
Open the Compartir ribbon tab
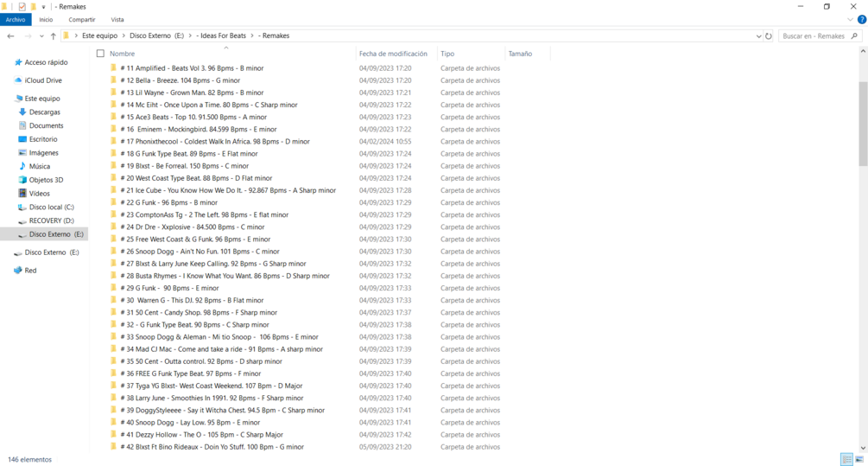pos(82,19)
